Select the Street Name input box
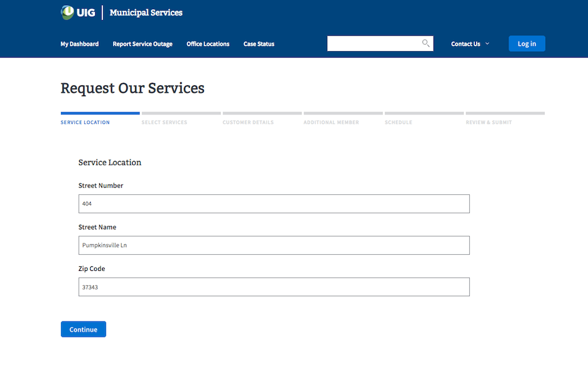The width and height of the screenshot is (588, 368). coord(274,245)
